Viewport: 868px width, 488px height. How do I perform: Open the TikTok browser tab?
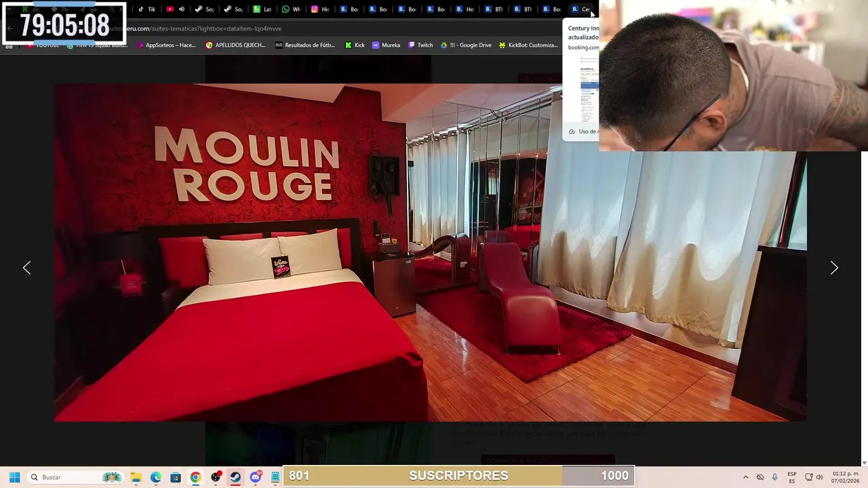pyautogui.click(x=146, y=9)
